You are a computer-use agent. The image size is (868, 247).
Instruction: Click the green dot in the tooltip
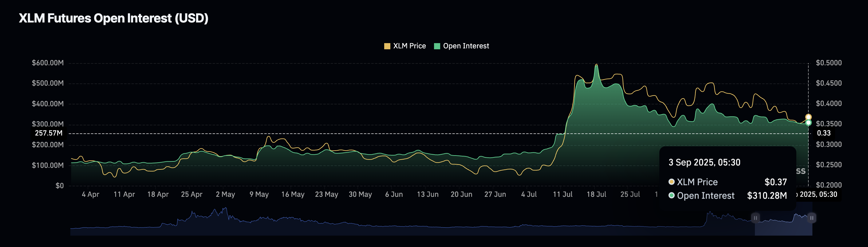point(671,195)
